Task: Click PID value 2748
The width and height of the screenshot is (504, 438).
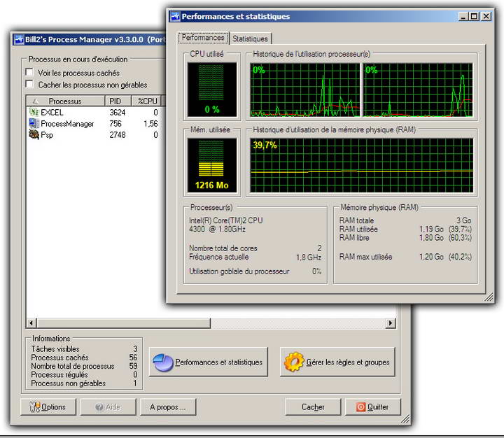Action: (118, 134)
